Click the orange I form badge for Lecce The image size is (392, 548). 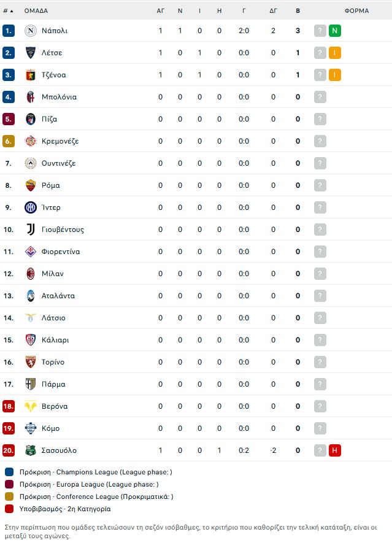pyautogui.click(x=335, y=53)
